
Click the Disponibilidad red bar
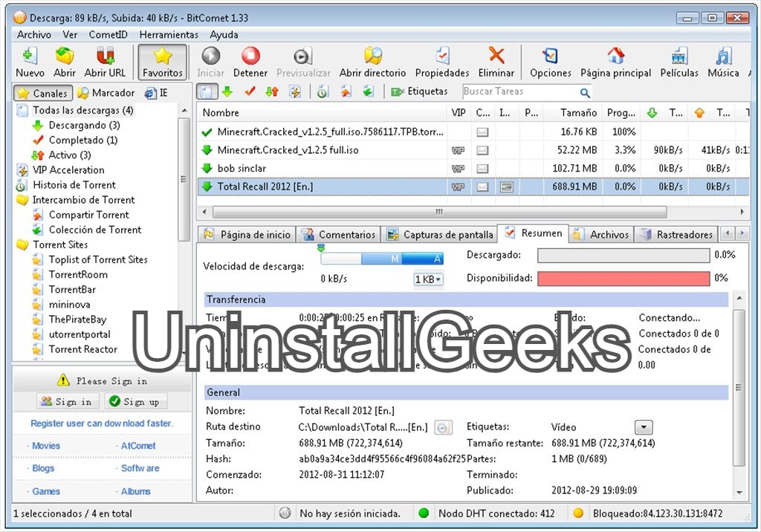[624, 279]
